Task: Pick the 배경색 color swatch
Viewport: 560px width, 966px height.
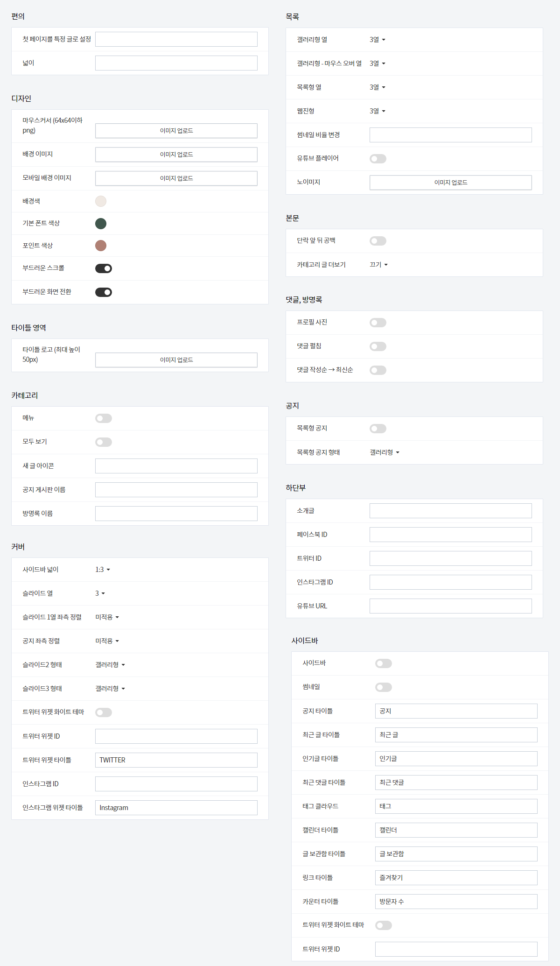Action: [101, 201]
